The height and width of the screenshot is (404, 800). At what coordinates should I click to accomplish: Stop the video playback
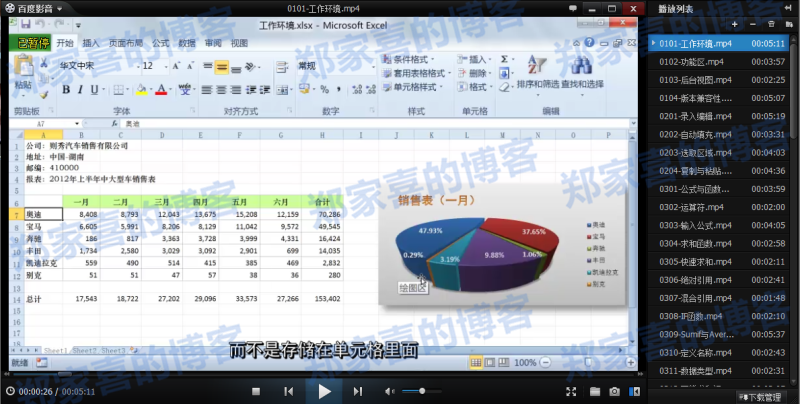click(x=256, y=391)
